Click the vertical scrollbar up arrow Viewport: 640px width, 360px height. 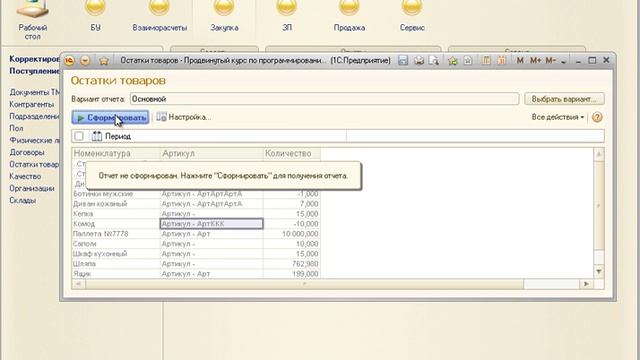599,154
